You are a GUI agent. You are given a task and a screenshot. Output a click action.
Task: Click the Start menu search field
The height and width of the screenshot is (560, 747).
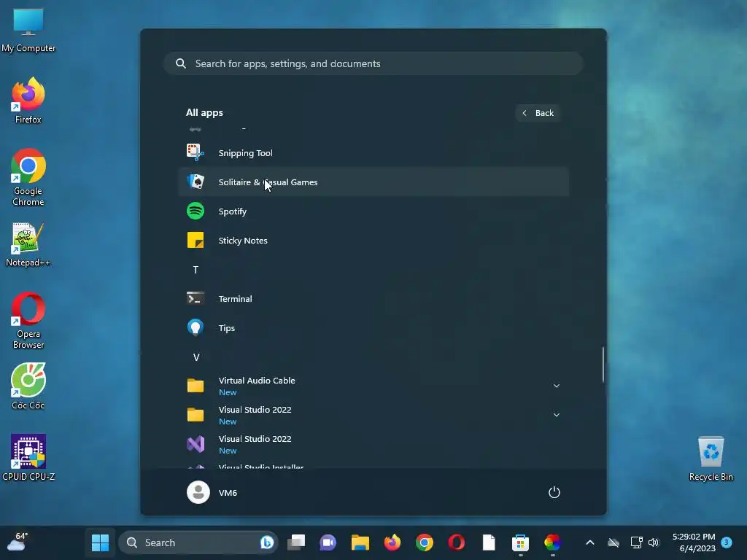point(373,63)
